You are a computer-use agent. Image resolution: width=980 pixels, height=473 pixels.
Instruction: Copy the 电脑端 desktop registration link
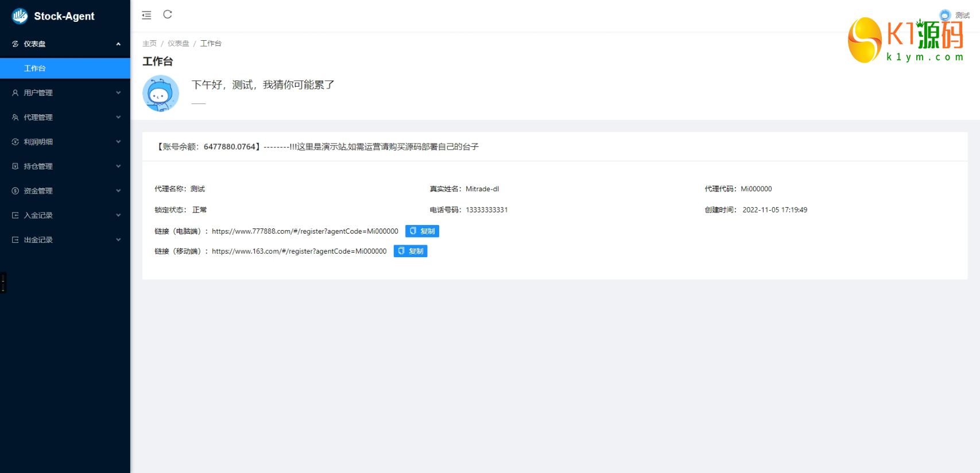pyautogui.click(x=422, y=231)
